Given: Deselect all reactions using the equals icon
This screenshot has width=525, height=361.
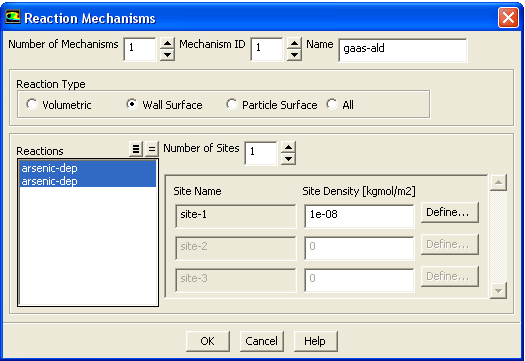Looking at the screenshot, I should pyautogui.click(x=152, y=149).
